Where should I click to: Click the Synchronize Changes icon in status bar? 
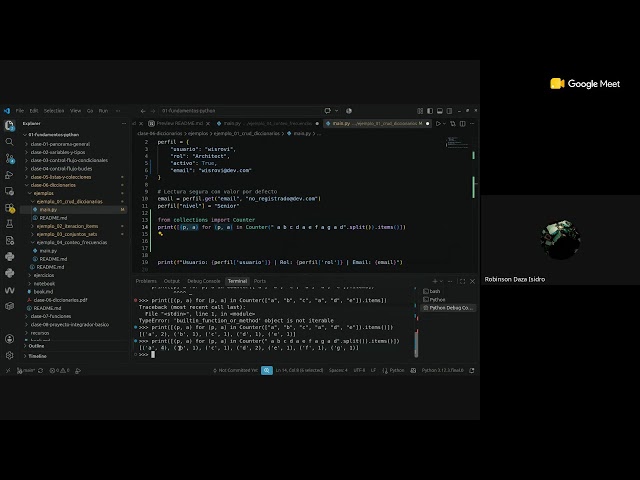(40, 371)
